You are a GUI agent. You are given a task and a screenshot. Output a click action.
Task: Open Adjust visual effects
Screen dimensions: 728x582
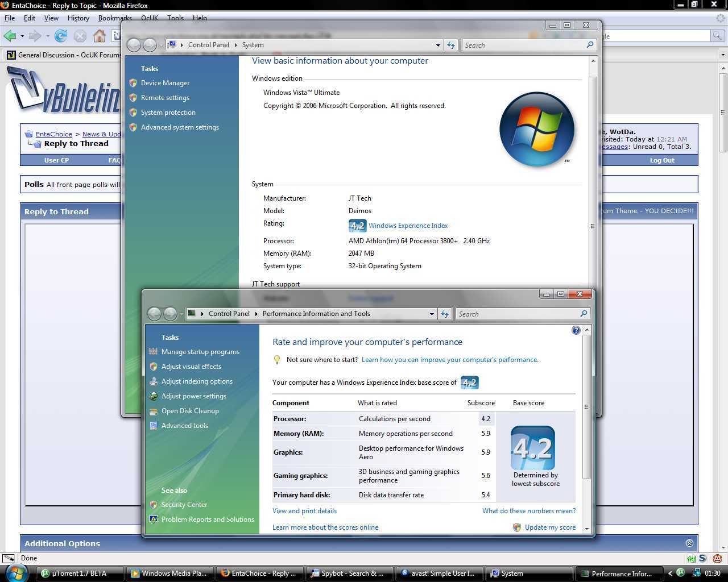(191, 367)
